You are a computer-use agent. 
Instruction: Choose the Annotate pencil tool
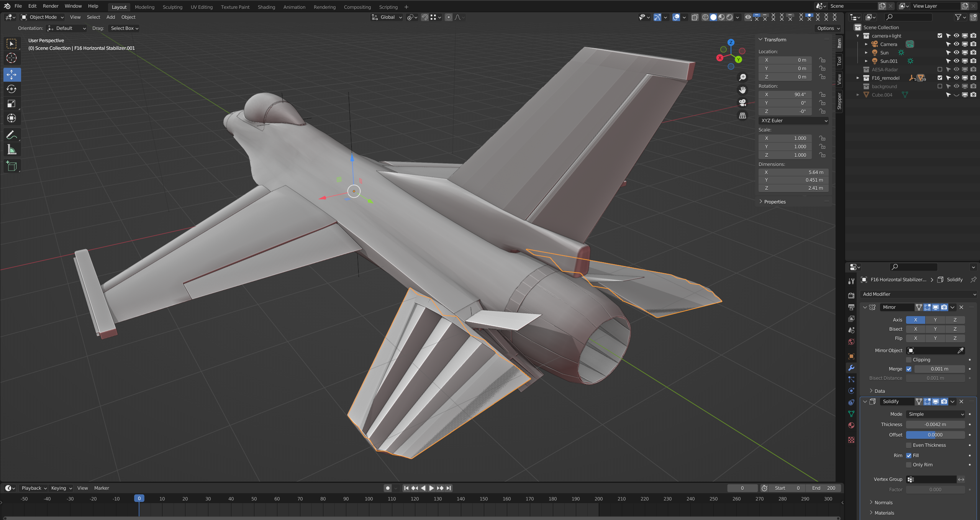[11, 135]
